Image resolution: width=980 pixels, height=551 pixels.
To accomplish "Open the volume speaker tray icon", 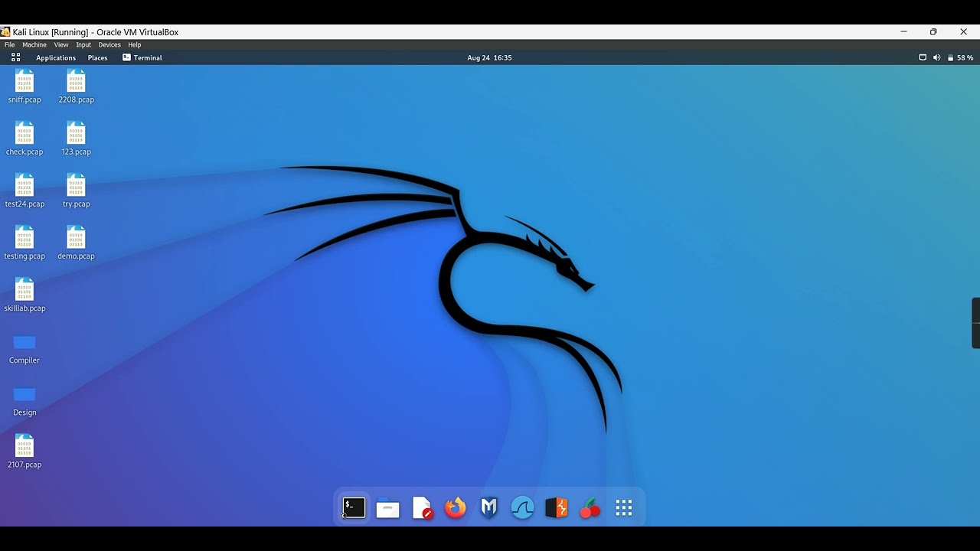I will click(936, 57).
